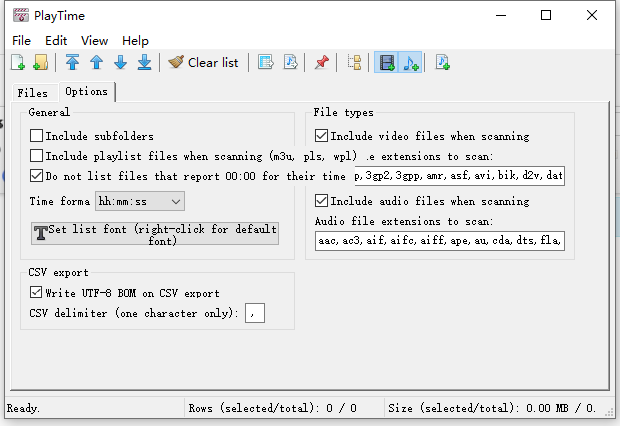The width and height of the screenshot is (620, 426).
Task: Disable Include audio files when scanning
Action: click(x=321, y=201)
